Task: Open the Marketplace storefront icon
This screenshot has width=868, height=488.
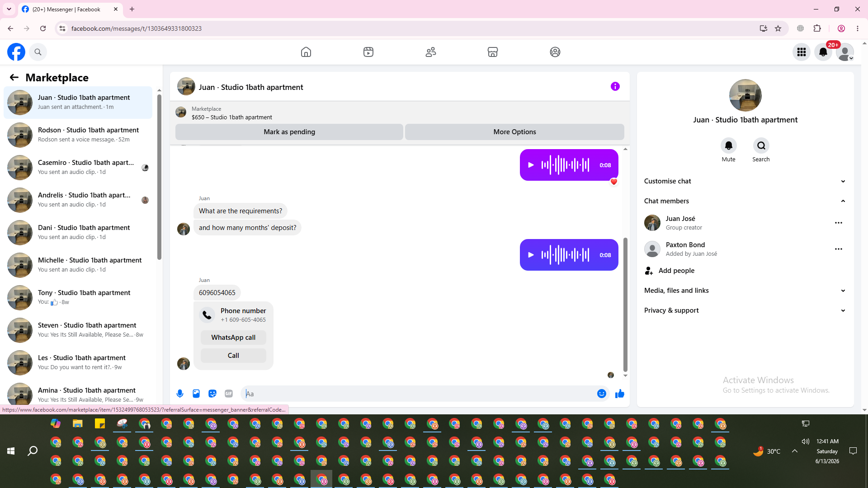Action: 493,52
